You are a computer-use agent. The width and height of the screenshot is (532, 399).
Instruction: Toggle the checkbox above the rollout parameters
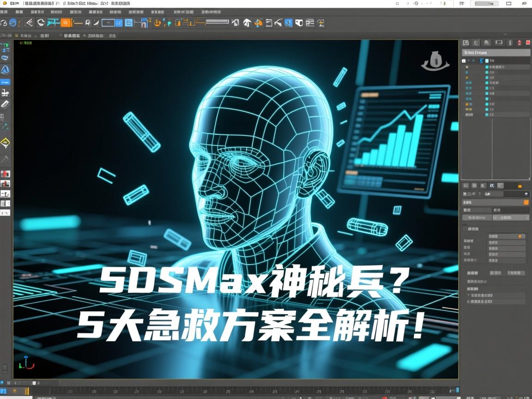pos(464,228)
